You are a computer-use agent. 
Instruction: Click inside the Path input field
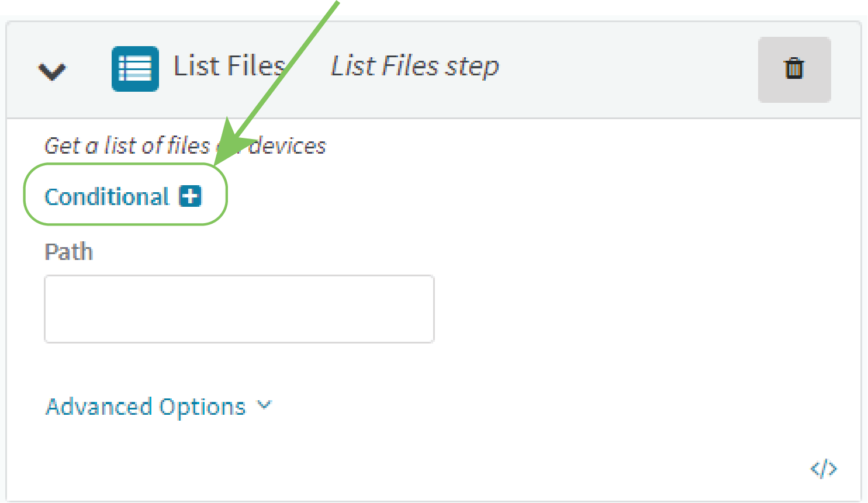click(x=238, y=308)
